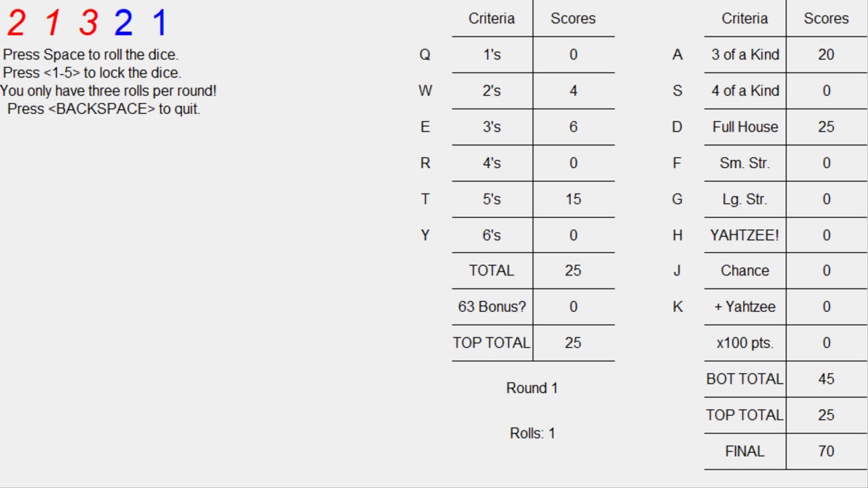Lock the blue die showing 2
The width and height of the screenshot is (868, 488).
[x=123, y=23]
